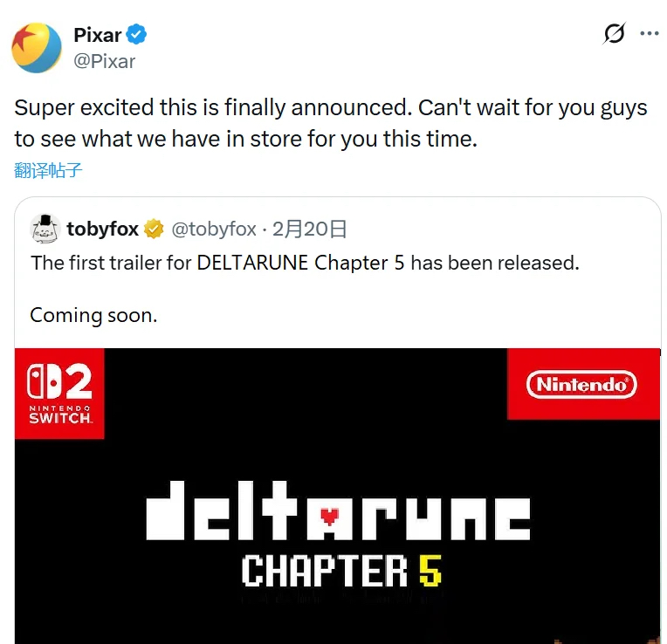Click the red Nintendo logo badge
This screenshot has width=667, height=644.
point(581,384)
